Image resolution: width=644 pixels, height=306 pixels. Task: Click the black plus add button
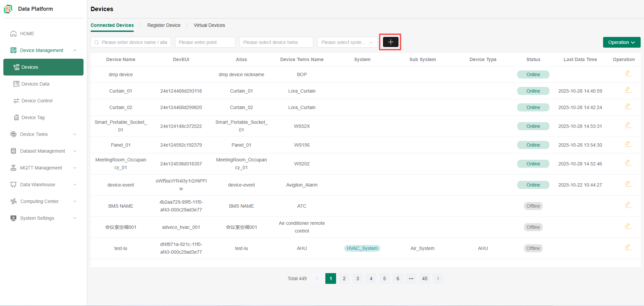click(x=390, y=42)
